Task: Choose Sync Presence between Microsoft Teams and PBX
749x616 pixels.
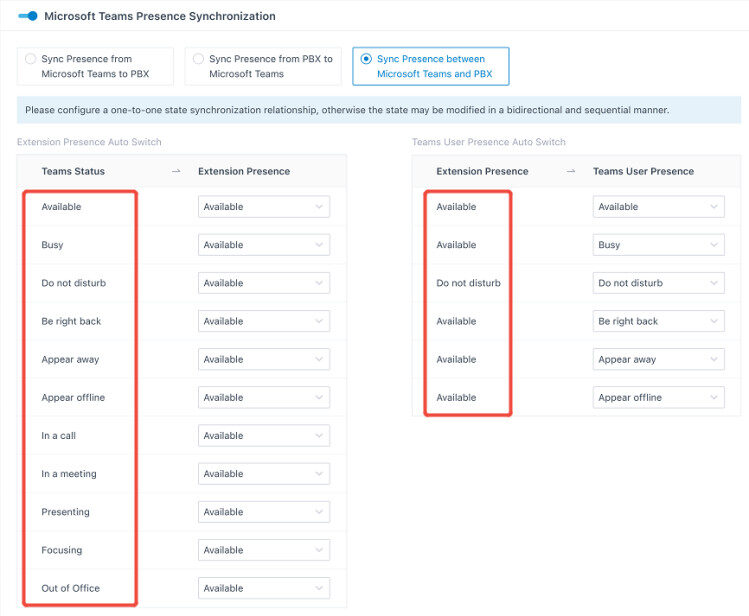Action: (431, 66)
